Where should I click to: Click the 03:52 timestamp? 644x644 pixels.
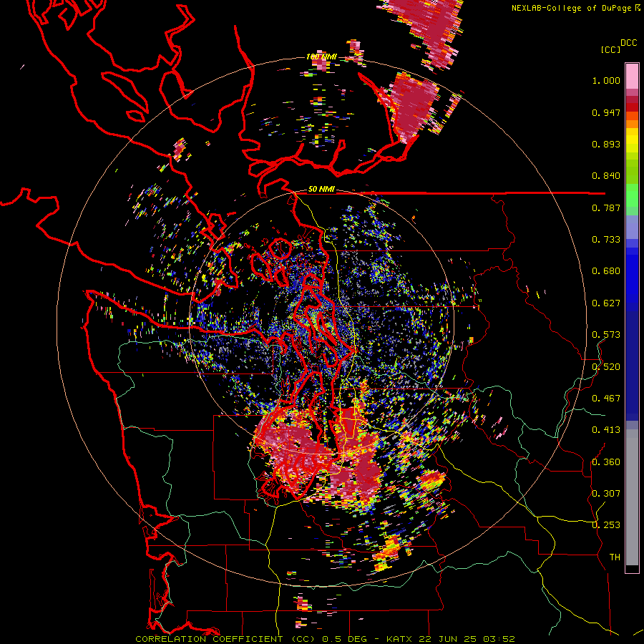499,639
